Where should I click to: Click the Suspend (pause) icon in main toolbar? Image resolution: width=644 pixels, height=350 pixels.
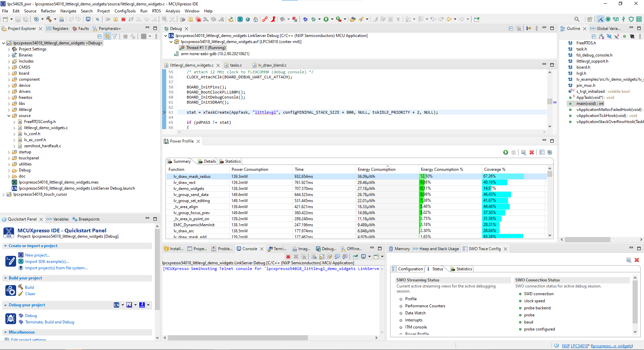tap(116, 20)
